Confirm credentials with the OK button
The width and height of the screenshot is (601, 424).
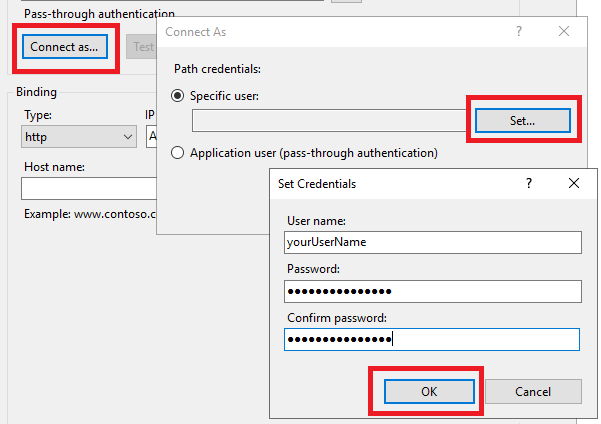[429, 391]
